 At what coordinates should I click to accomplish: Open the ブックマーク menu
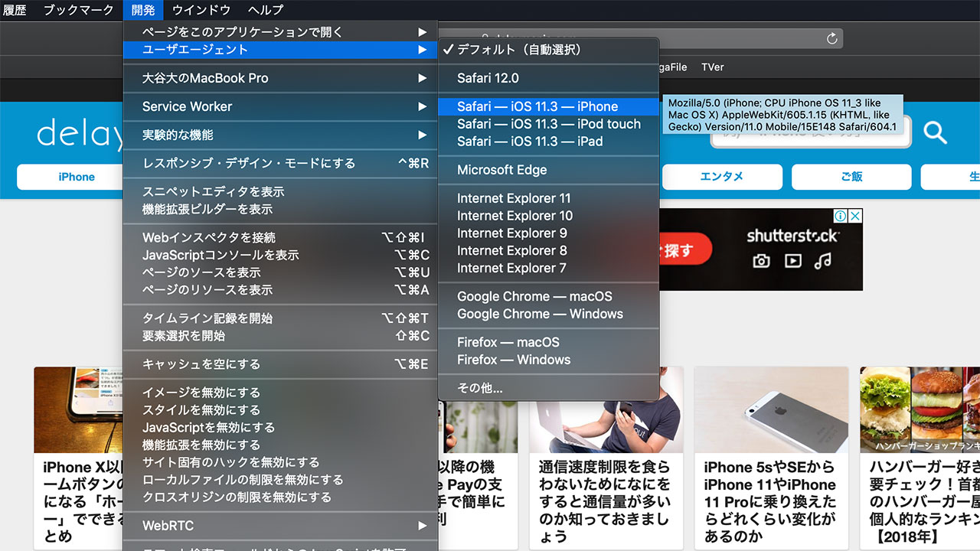click(x=79, y=10)
